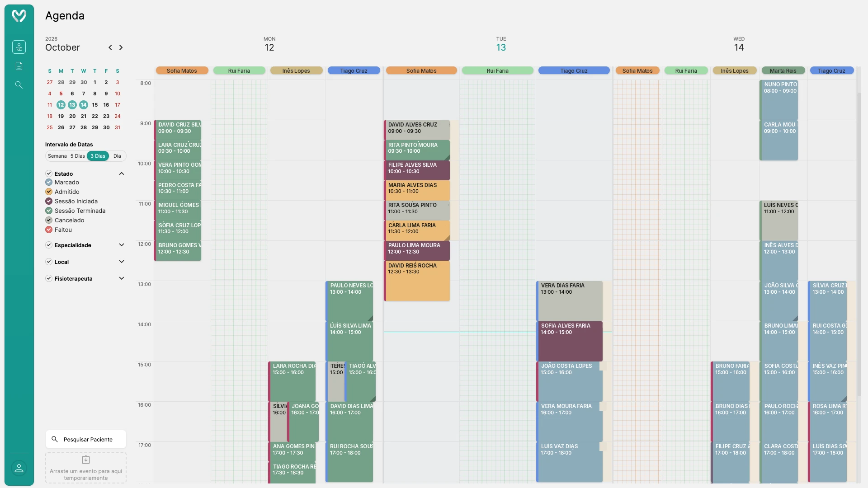
Task: Switch to 5 Dias date range
Action: (x=77, y=156)
